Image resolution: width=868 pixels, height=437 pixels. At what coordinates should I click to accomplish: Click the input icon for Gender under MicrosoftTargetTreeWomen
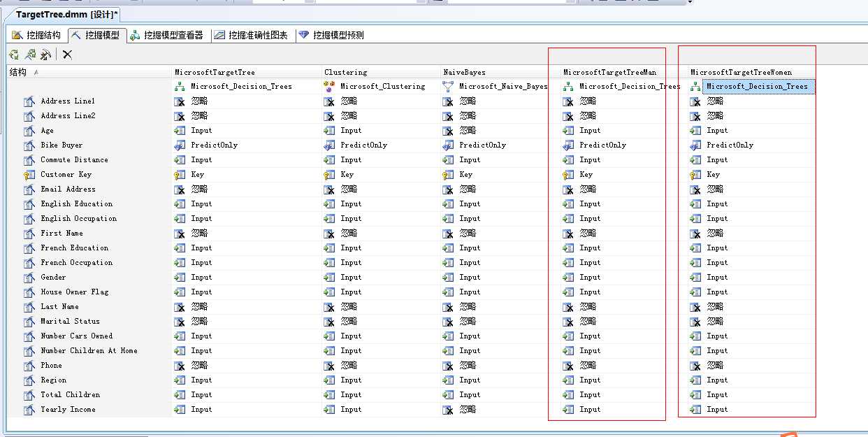click(695, 278)
